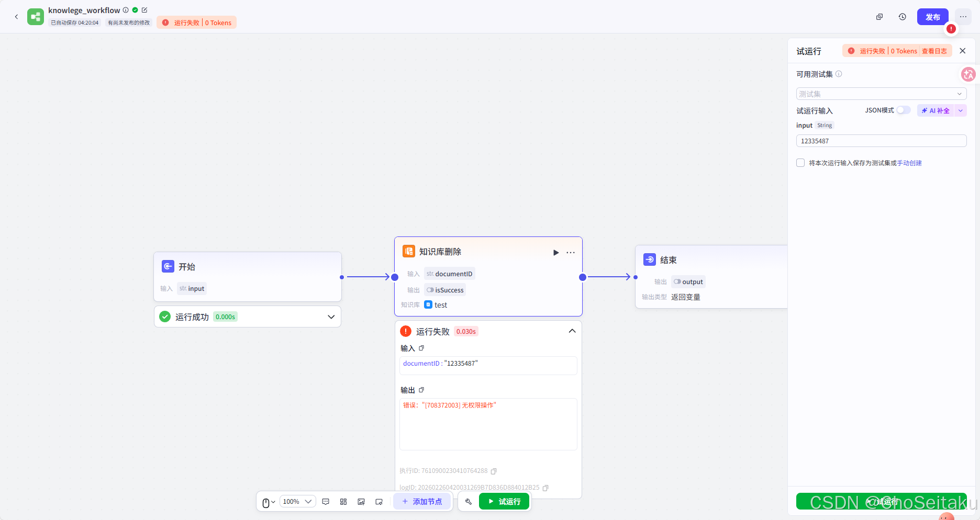Screen dimensions: 980x520
Task: Click the output variable tag in 结束 node
Action: click(688, 281)
